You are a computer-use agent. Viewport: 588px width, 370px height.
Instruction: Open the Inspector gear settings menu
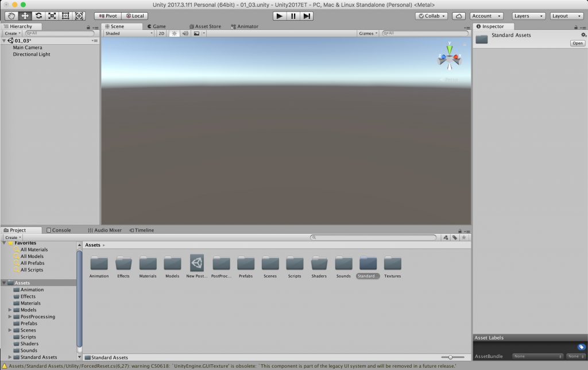click(x=583, y=35)
